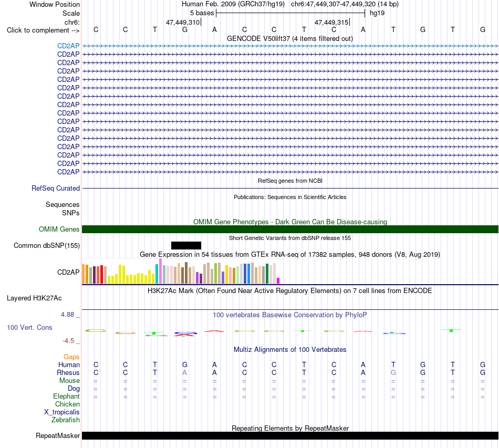Click the chr6:47,449,307-47,449,320 position text
This screenshot has height=448, width=499.
pyautogui.click(x=333, y=4)
